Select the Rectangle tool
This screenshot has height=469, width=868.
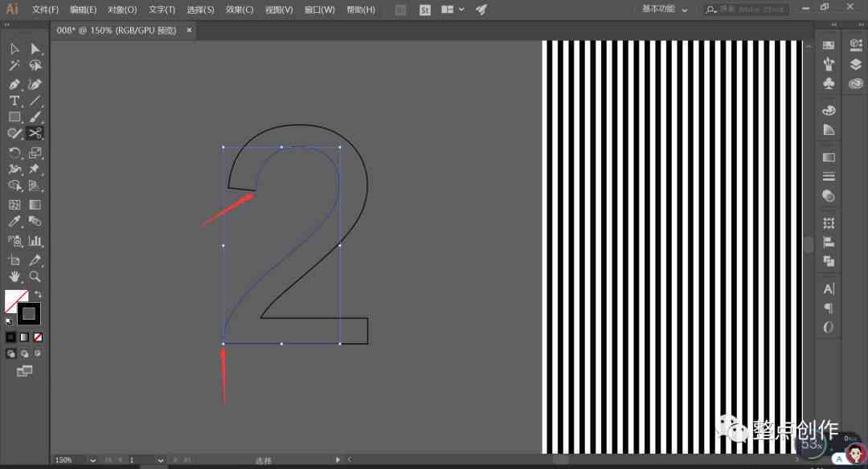[14, 116]
